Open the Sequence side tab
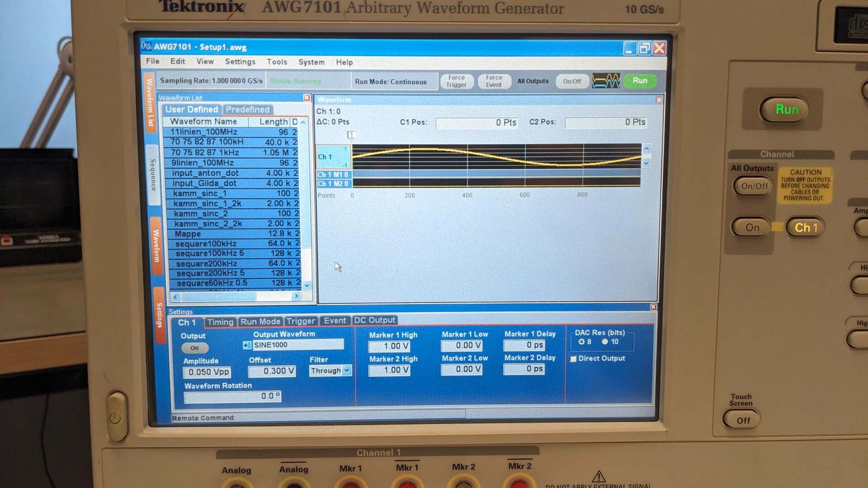868x488 pixels. (153, 175)
